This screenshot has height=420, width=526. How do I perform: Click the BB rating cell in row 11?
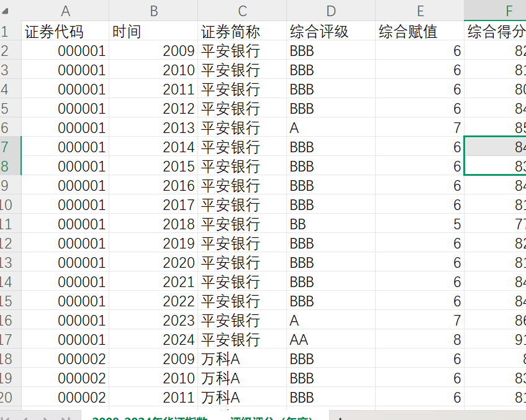[x=330, y=224]
